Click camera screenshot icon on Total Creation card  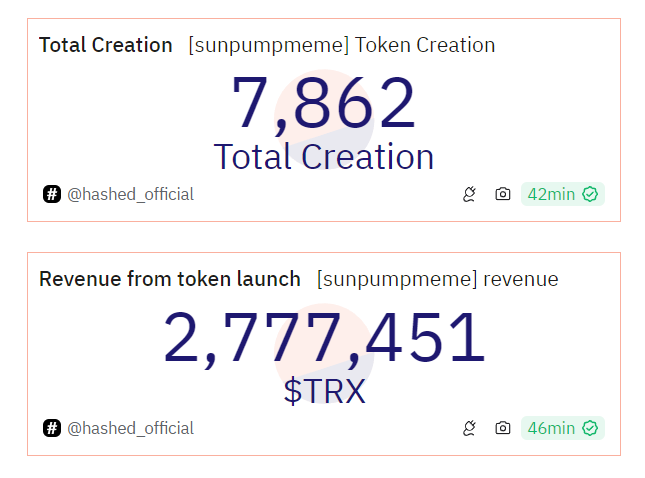pyautogui.click(x=503, y=194)
